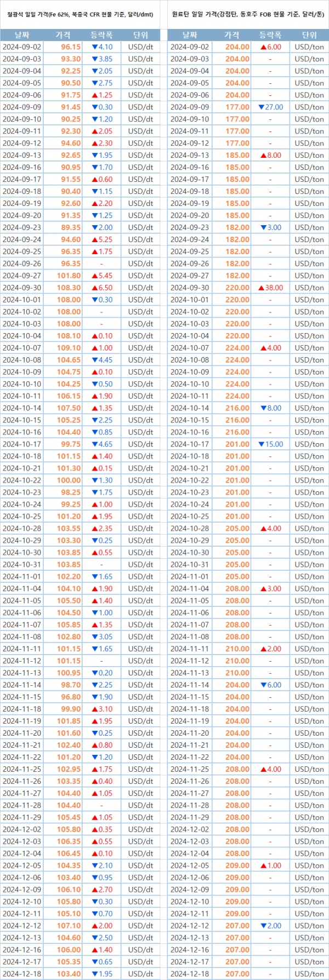Viewport: 329px width, 980px height.
Task: Click the 등락폭 header in the coking coal table
Action: [270, 35]
